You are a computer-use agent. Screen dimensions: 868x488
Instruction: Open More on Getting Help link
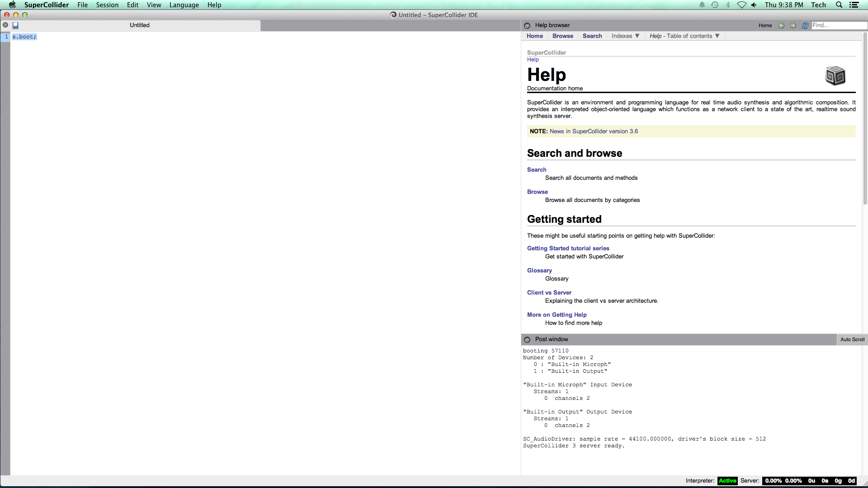557,315
